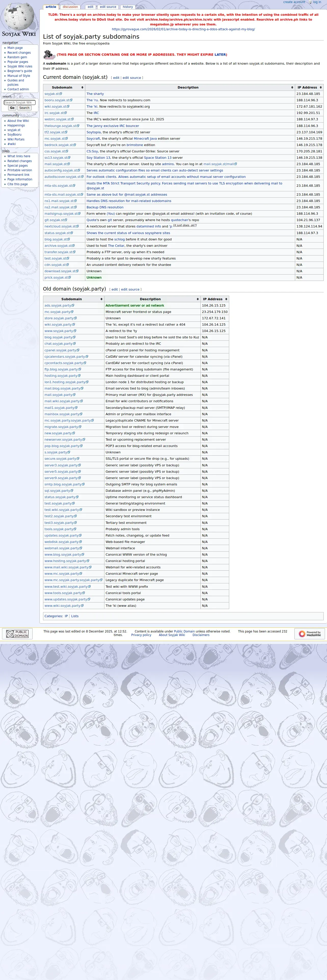This screenshot has width=327, height=980.
Task: Sort old domain table by IP Address
Action: (215, 299)
